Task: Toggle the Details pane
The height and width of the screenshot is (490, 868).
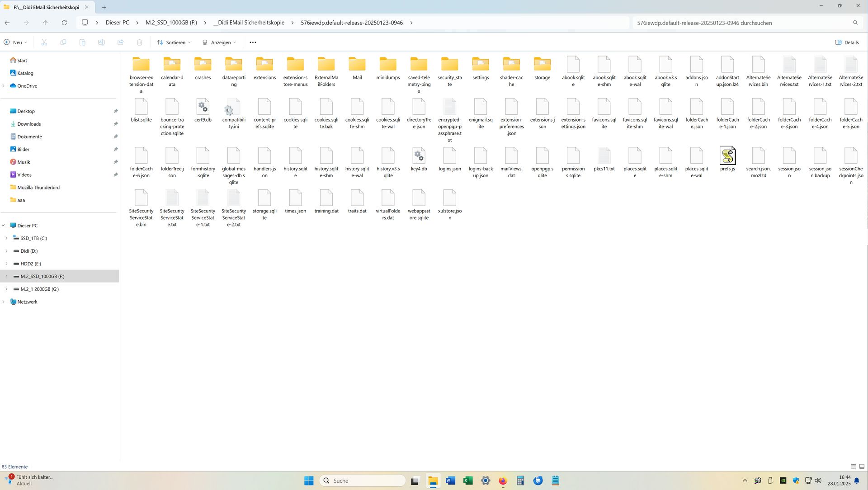Action: (847, 42)
